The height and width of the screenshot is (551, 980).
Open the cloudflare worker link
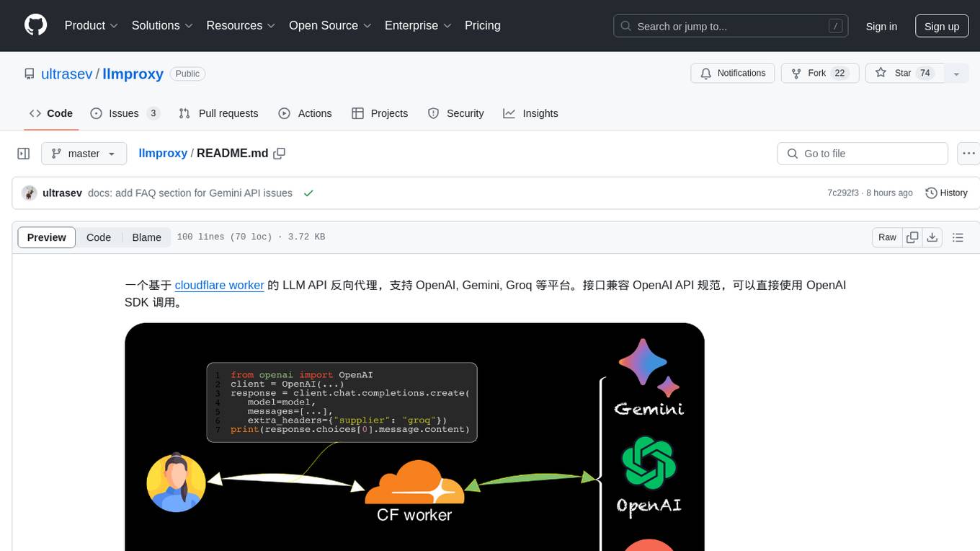[219, 285]
